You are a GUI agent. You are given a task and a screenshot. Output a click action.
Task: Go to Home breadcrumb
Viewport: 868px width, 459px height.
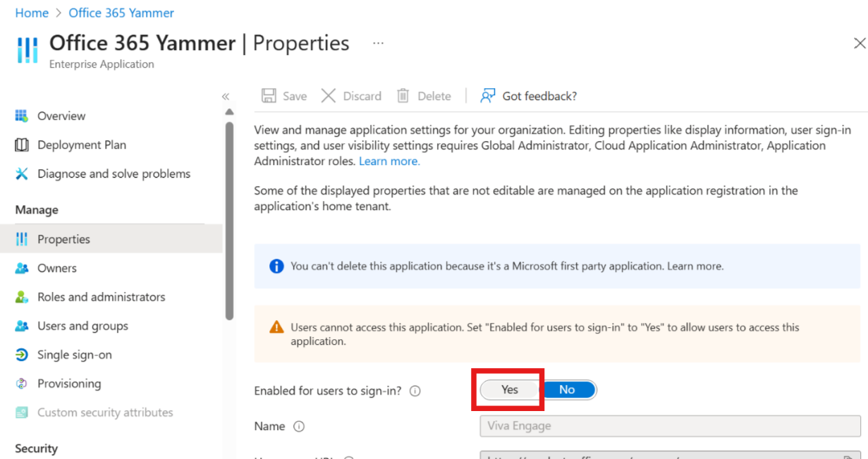(32, 13)
